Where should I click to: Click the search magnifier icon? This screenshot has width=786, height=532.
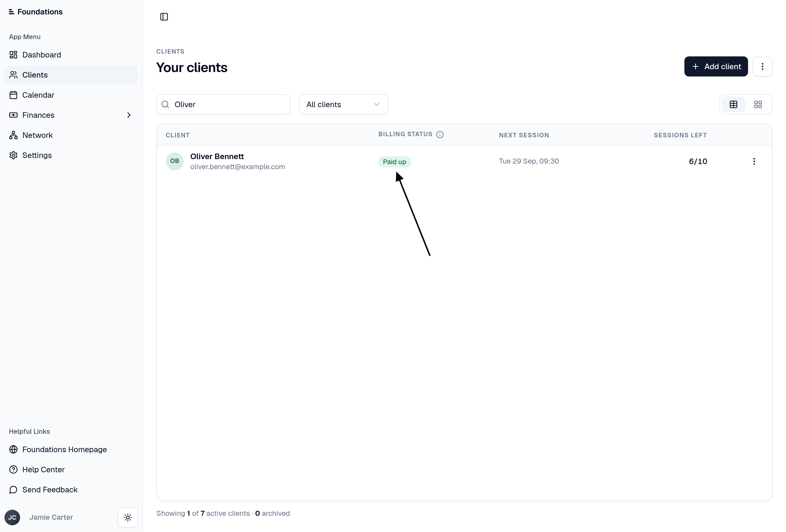[x=166, y=104]
